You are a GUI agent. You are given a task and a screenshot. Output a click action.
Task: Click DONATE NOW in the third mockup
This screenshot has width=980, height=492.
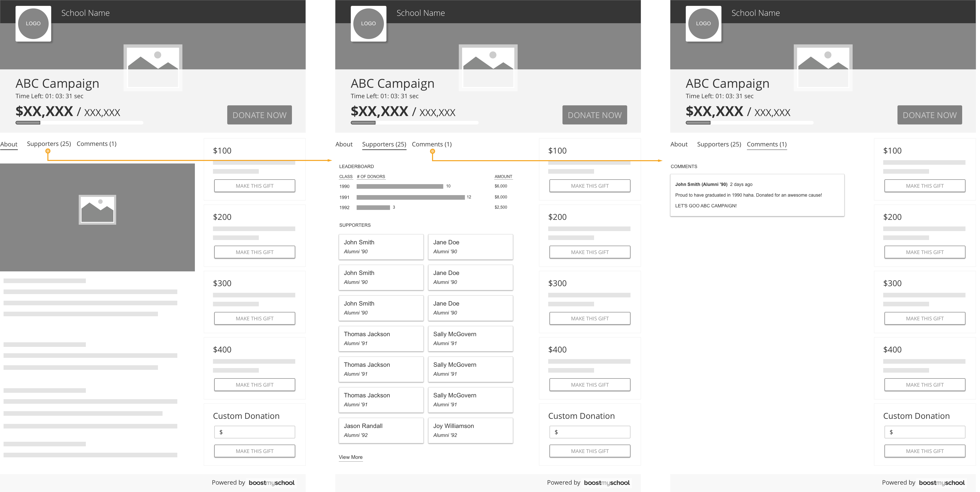(929, 115)
